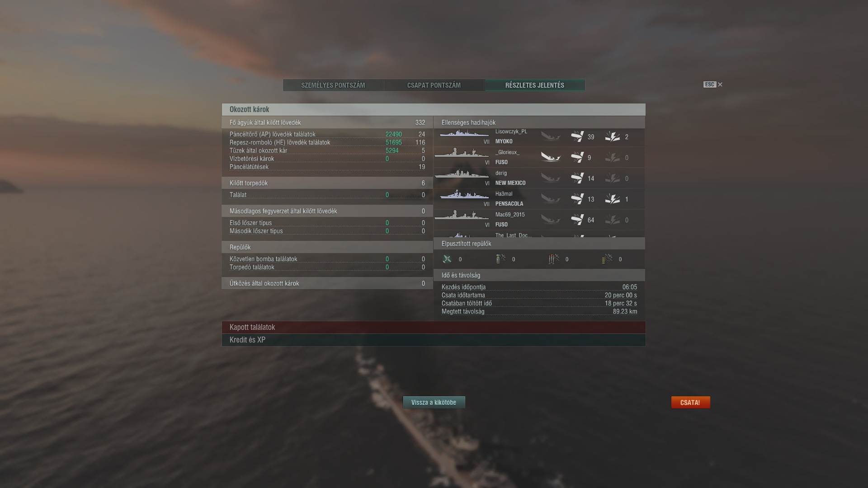868x488 pixels.
Task: Click the New Mexico ship silhouette for derig
Action: click(x=462, y=174)
